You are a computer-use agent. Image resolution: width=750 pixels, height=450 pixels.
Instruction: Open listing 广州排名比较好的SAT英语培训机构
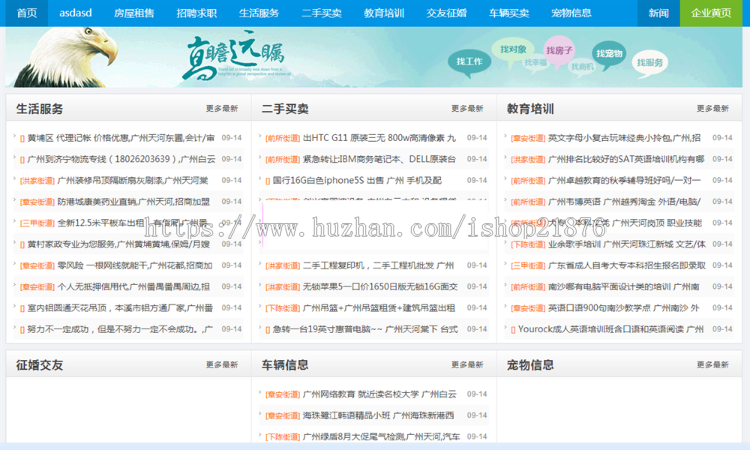click(626, 159)
